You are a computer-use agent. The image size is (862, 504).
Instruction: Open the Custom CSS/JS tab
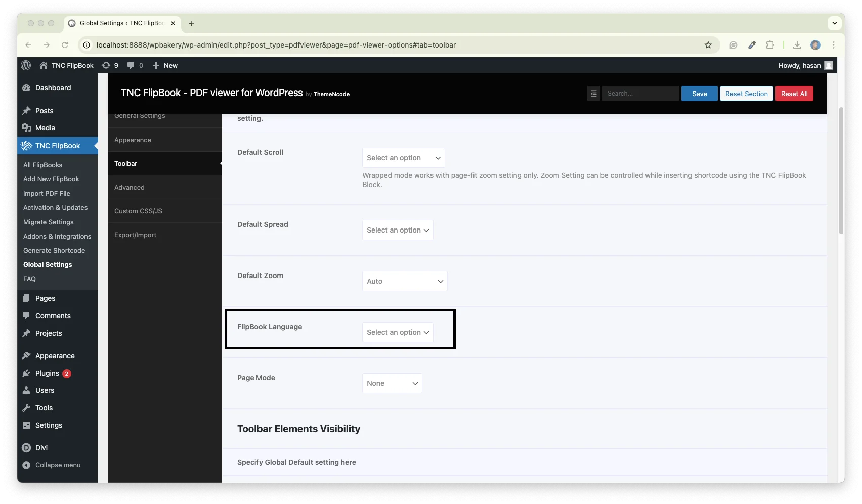tap(138, 211)
